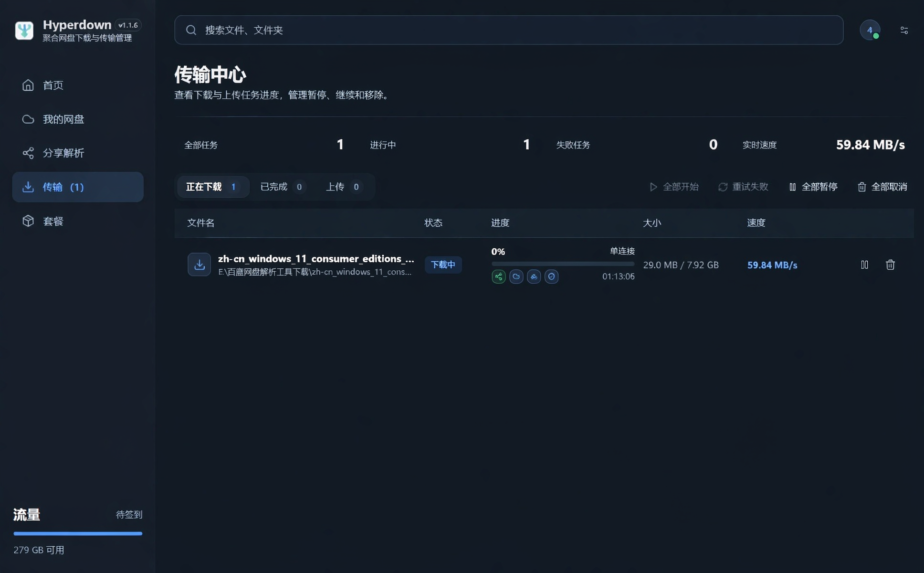Click the green share-link source icon
Screen dimensions: 924x573
498,276
